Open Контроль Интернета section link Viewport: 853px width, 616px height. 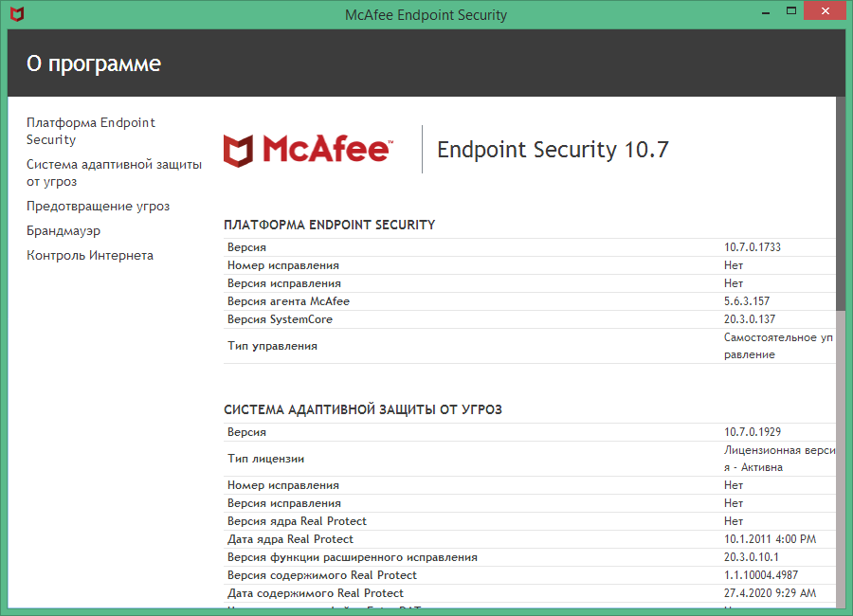pos(90,255)
